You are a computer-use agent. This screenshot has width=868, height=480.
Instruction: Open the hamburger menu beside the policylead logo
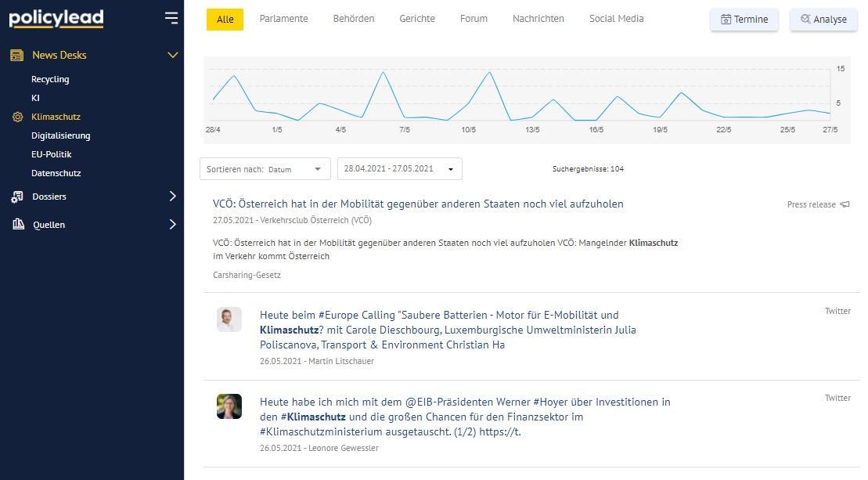171,17
